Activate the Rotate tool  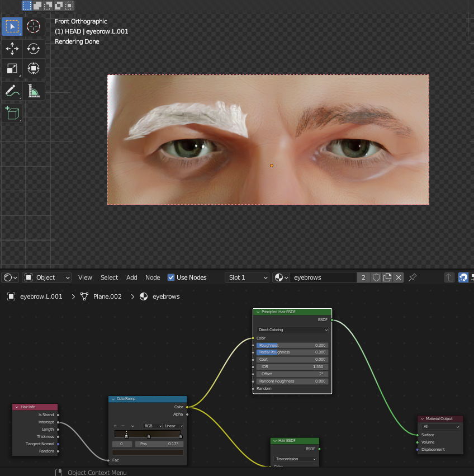(x=34, y=49)
